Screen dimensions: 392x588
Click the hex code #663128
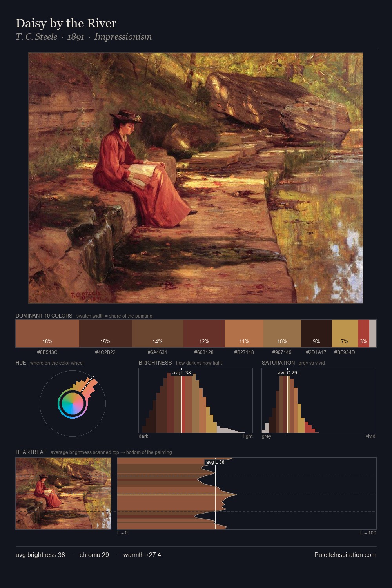[x=204, y=352]
